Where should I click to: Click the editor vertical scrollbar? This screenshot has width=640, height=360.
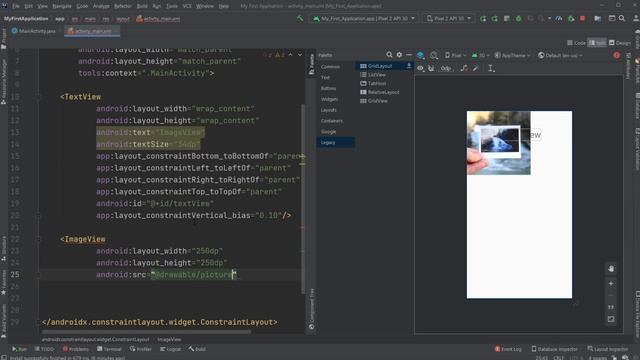point(303,198)
